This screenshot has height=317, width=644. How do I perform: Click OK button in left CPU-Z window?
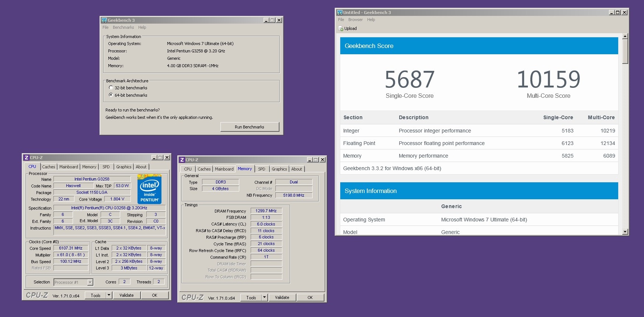(154, 295)
